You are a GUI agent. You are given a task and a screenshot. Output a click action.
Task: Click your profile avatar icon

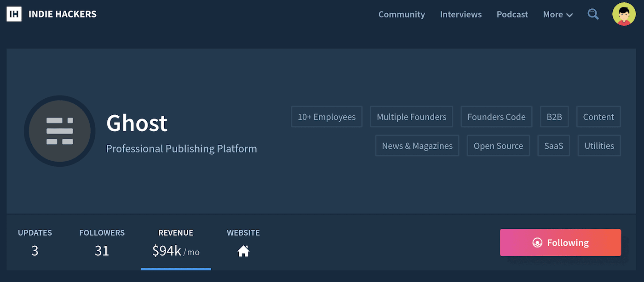click(x=624, y=14)
